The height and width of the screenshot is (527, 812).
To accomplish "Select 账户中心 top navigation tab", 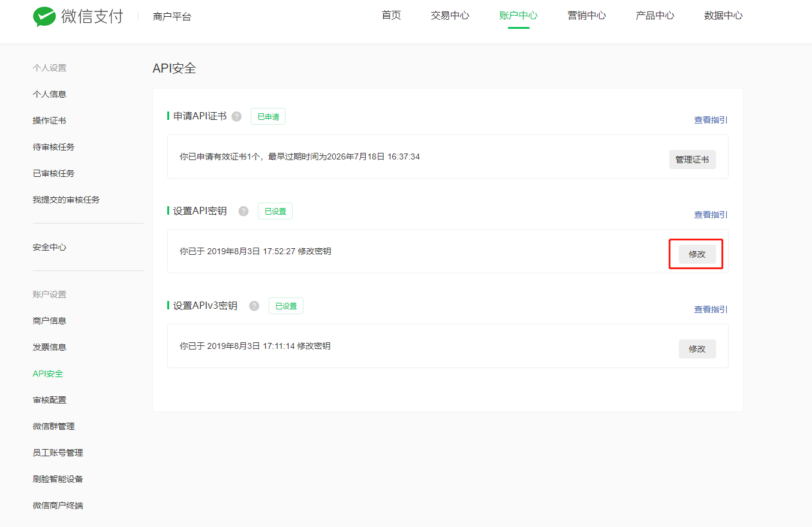I will pyautogui.click(x=518, y=16).
